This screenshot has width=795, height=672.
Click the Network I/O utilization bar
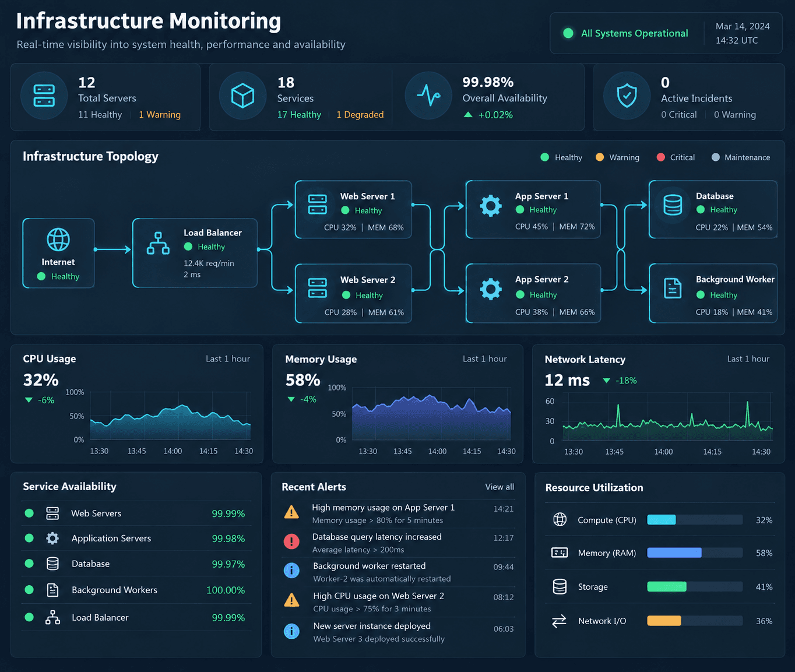[x=695, y=621]
